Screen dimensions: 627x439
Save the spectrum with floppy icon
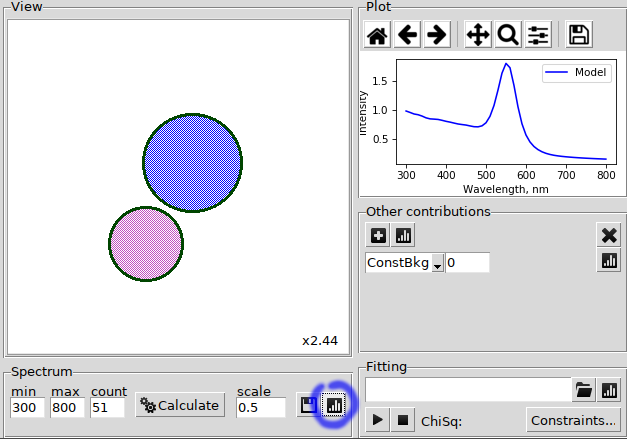pos(308,405)
